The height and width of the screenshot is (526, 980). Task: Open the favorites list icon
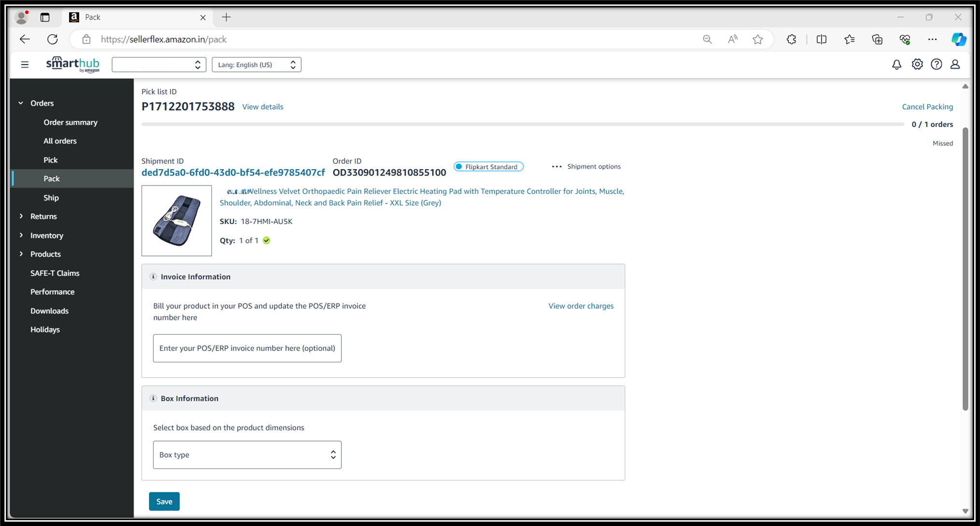pyautogui.click(x=850, y=40)
